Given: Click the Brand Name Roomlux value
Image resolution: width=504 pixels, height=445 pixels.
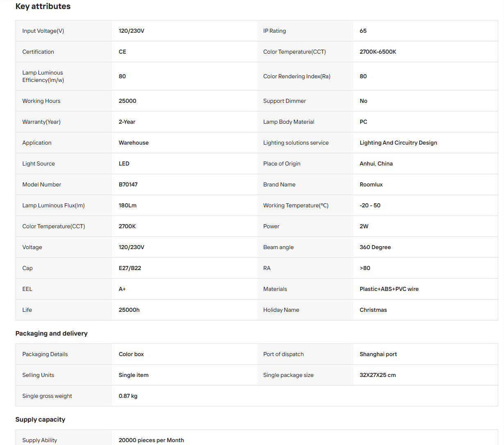Looking at the screenshot, I should (x=371, y=184).
